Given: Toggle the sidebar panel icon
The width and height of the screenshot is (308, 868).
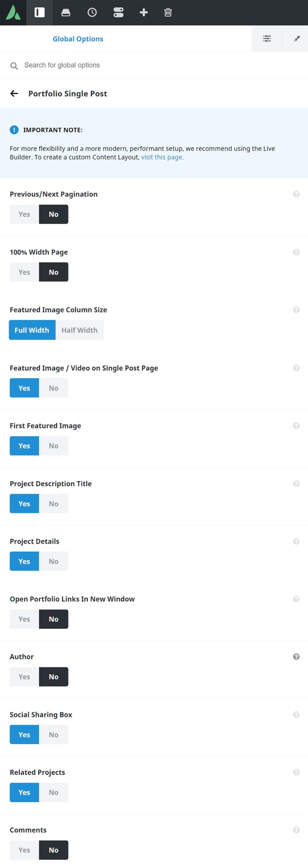Looking at the screenshot, I should click(x=40, y=13).
